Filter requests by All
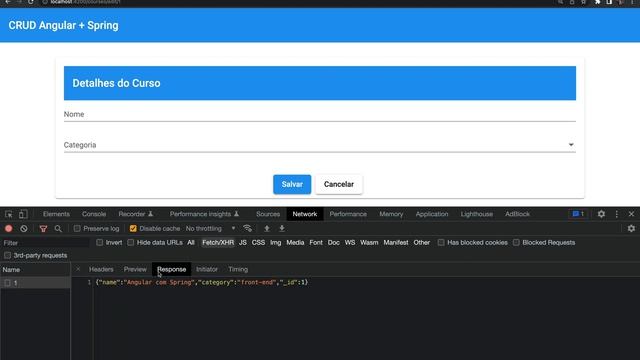This screenshot has height=360, width=640. click(x=191, y=242)
